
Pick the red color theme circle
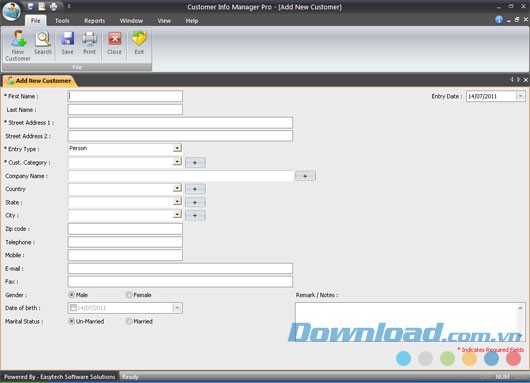point(513,359)
